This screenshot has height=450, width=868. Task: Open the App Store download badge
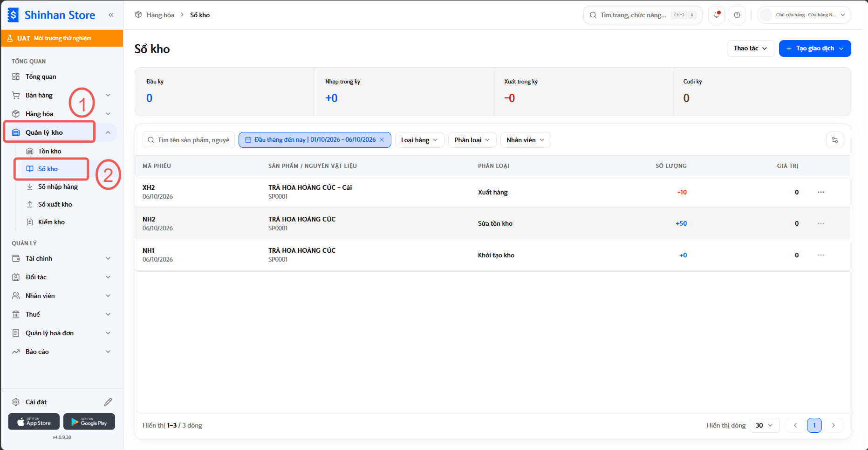34,422
